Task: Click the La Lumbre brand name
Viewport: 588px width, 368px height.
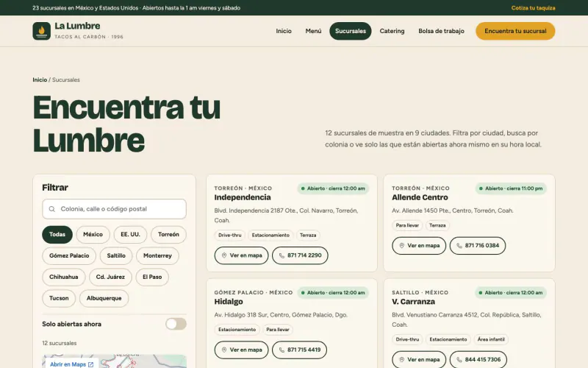Action: tap(77, 26)
